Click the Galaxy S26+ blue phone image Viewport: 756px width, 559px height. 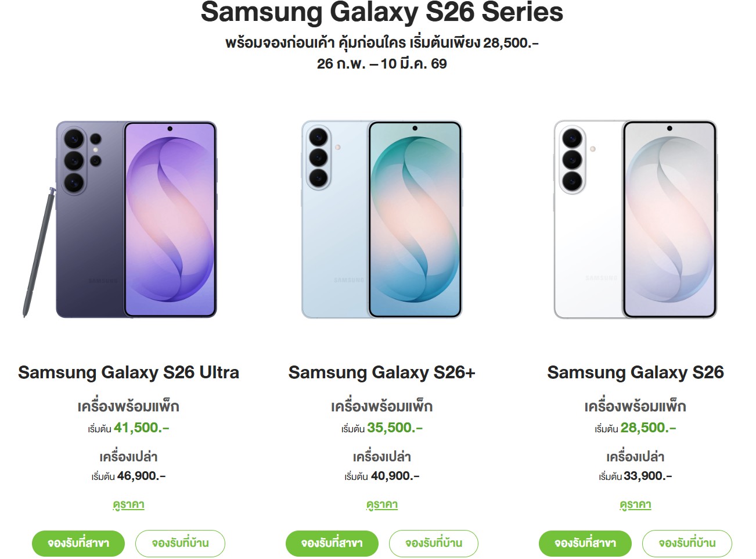[x=381, y=220]
